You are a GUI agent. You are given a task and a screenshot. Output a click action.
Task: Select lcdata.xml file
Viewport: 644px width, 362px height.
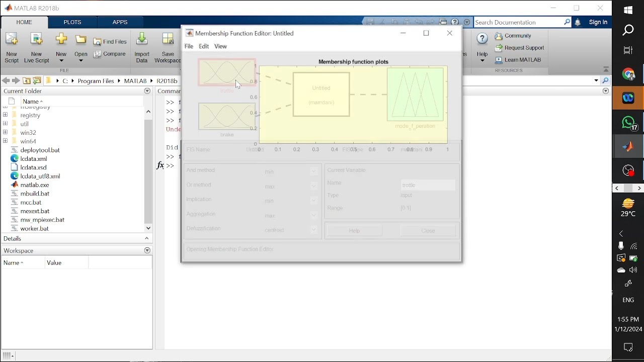[x=33, y=159]
